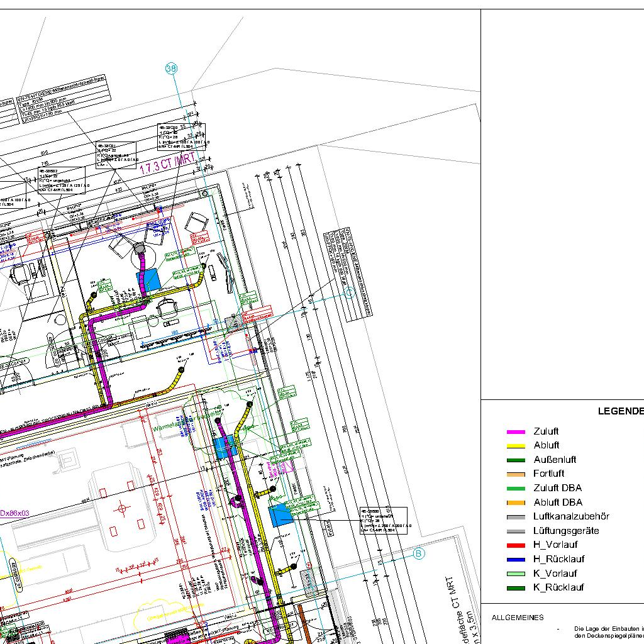Select the Zuluft DBA legend swatch
644x644 pixels.
[x=516, y=489]
